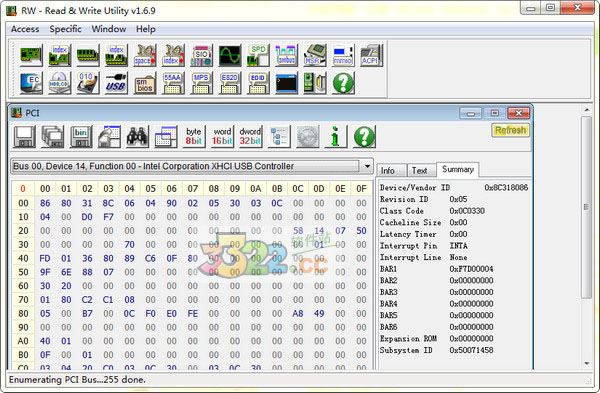Open the Super IO (SIO) tool

pyautogui.click(x=201, y=55)
